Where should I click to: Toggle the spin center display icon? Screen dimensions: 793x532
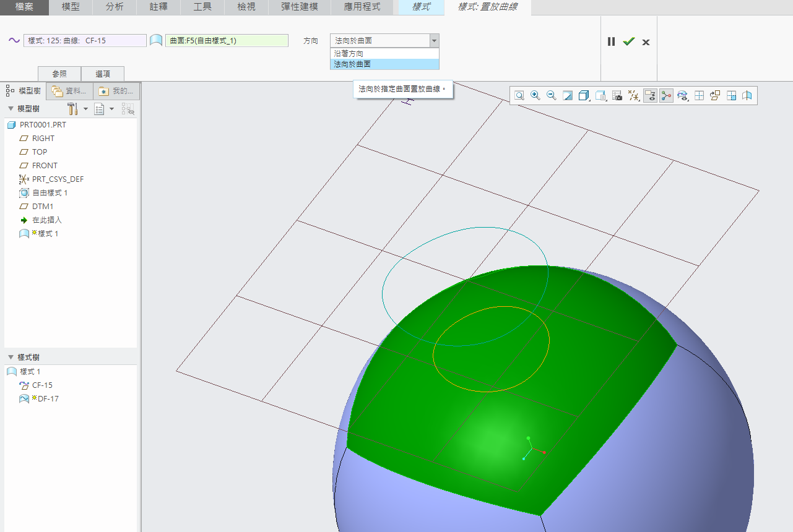point(666,95)
